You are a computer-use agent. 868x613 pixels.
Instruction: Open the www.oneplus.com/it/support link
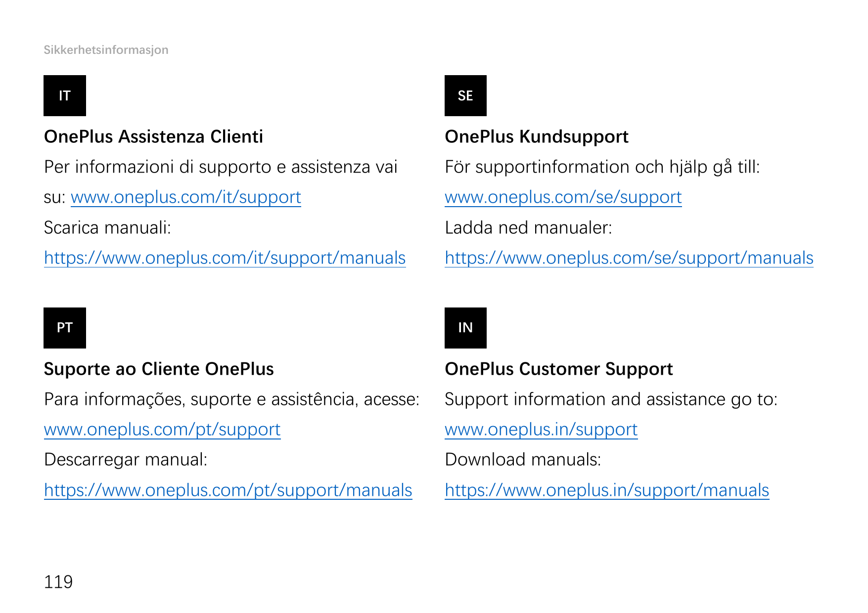[186, 197]
